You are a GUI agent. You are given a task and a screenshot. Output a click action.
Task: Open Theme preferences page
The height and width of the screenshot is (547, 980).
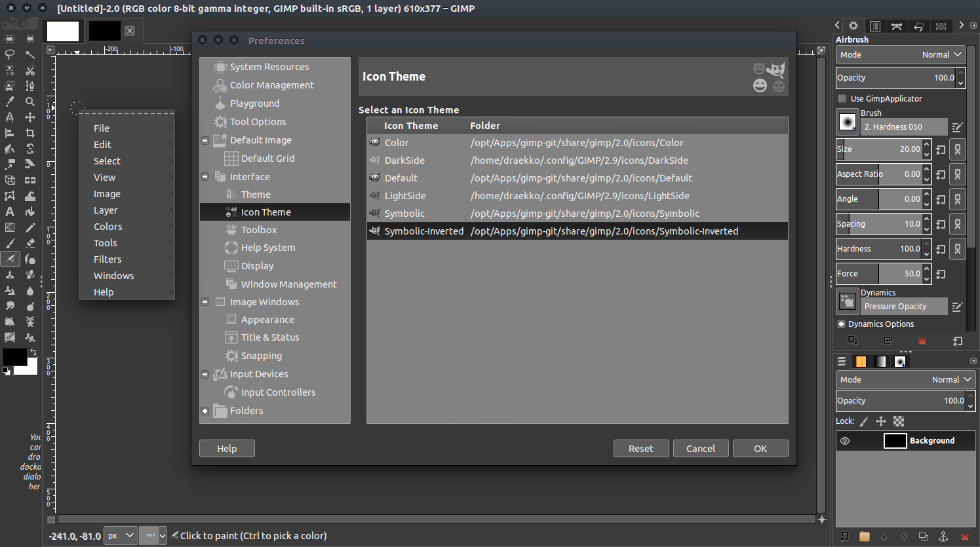255,195
